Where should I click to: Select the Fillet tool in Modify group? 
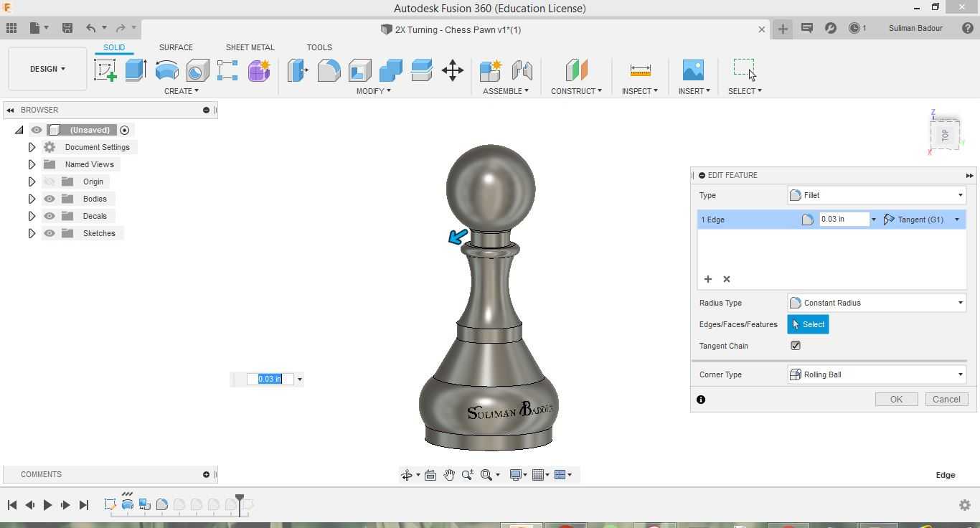(329, 70)
